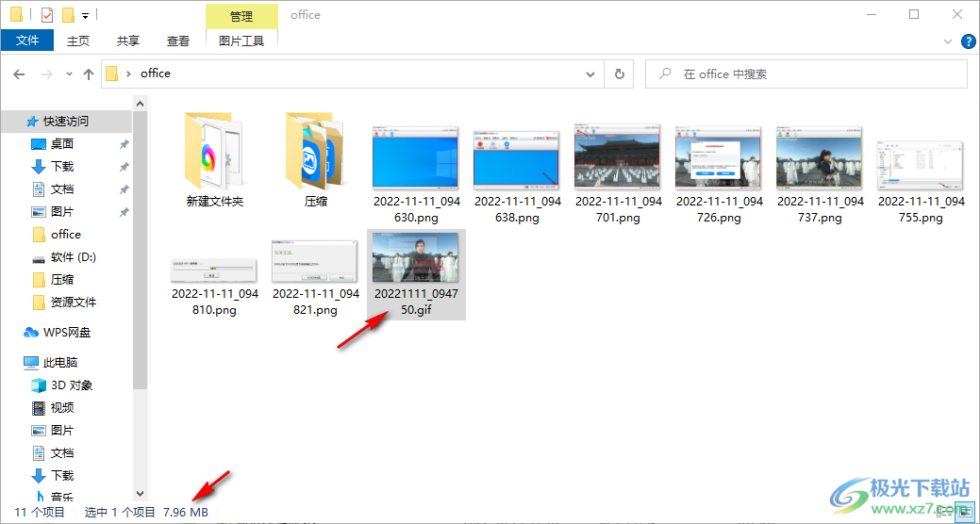980x524 pixels.
Task: Click the Properties icon in the title bar
Action: (x=47, y=15)
